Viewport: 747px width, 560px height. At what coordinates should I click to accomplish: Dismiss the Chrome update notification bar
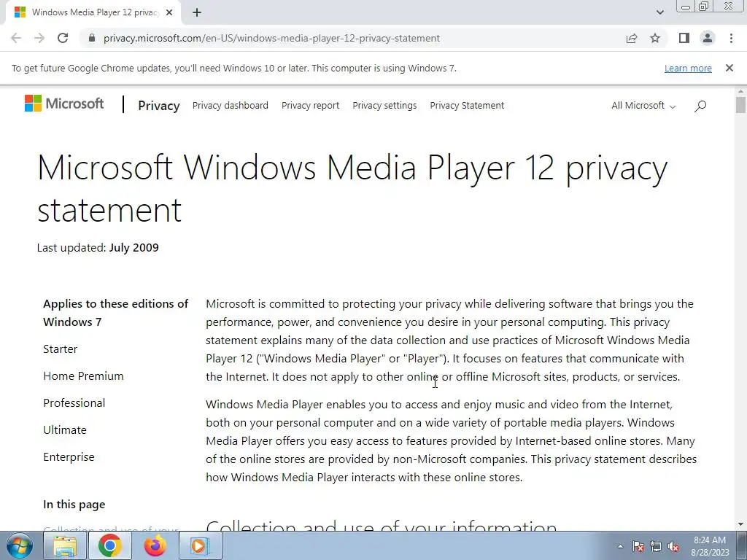click(x=729, y=68)
